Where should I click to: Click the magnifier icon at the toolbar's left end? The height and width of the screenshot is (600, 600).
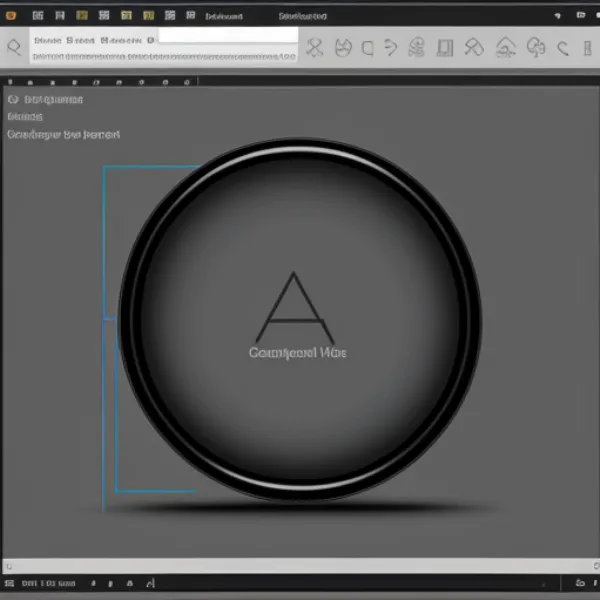(x=13, y=47)
